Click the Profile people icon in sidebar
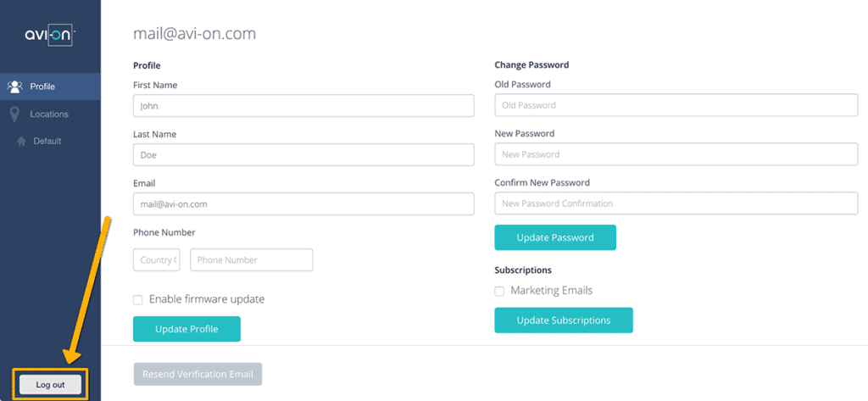Viewport: 868px width, 401px height. click(x=14, y=86)
